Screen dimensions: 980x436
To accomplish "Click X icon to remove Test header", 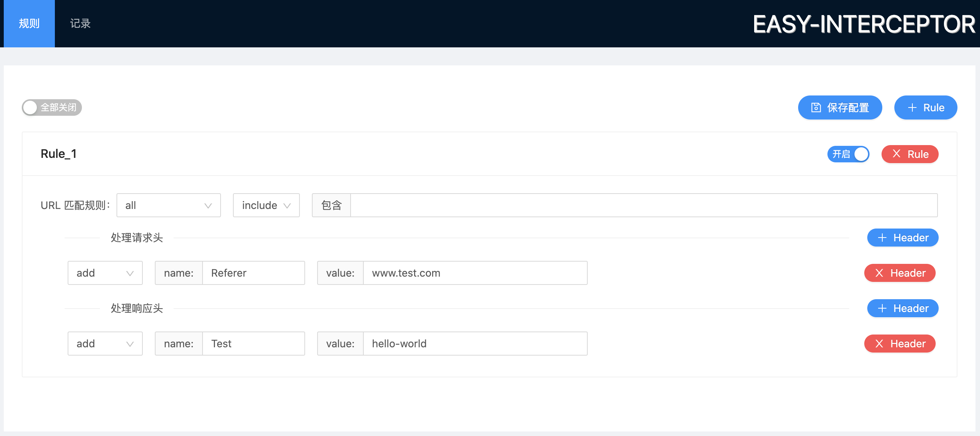I will click(879, 344).
